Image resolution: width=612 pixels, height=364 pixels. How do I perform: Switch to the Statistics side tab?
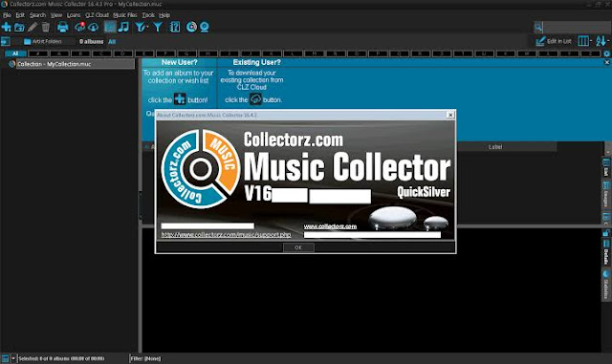606,285
